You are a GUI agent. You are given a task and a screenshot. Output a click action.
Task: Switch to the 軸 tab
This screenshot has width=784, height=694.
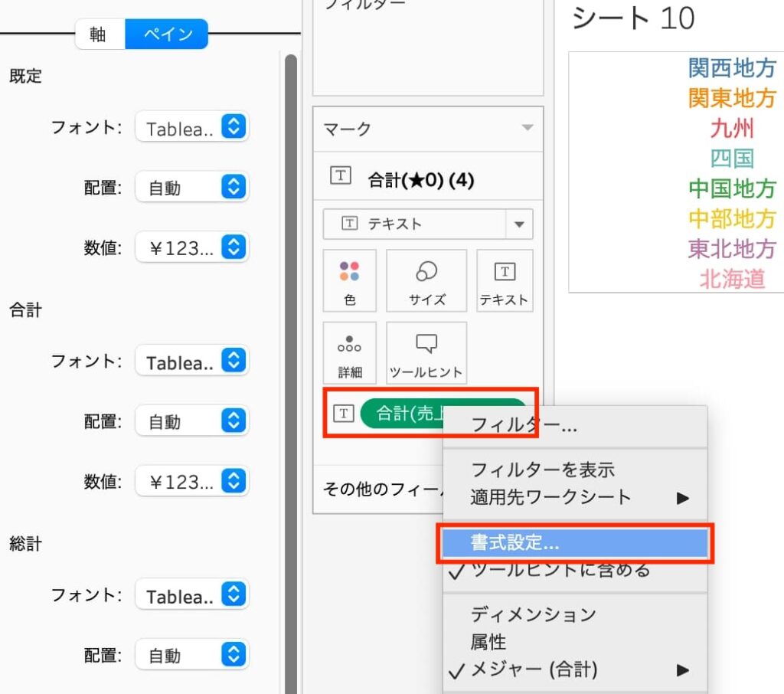[x=98, y=34]
